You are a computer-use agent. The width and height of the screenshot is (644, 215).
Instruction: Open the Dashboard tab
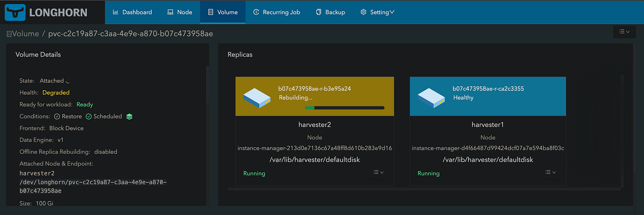coord(132,12)
